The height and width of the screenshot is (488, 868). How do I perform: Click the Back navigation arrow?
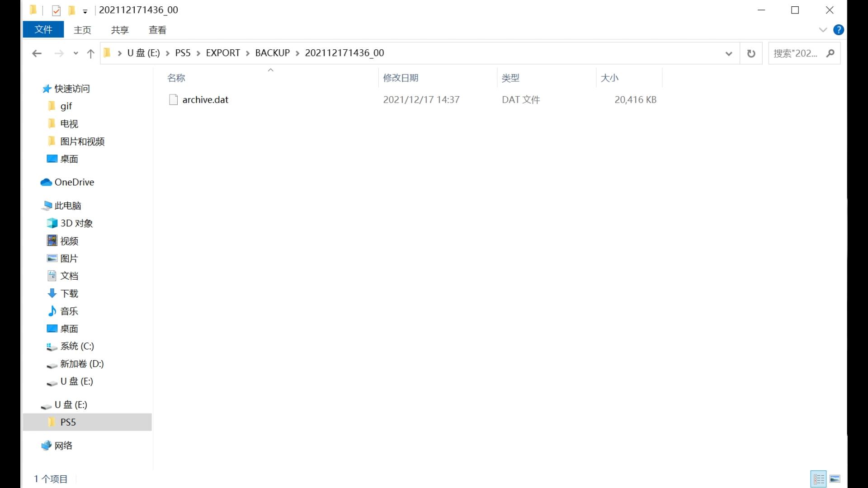(x=37, y=53)
